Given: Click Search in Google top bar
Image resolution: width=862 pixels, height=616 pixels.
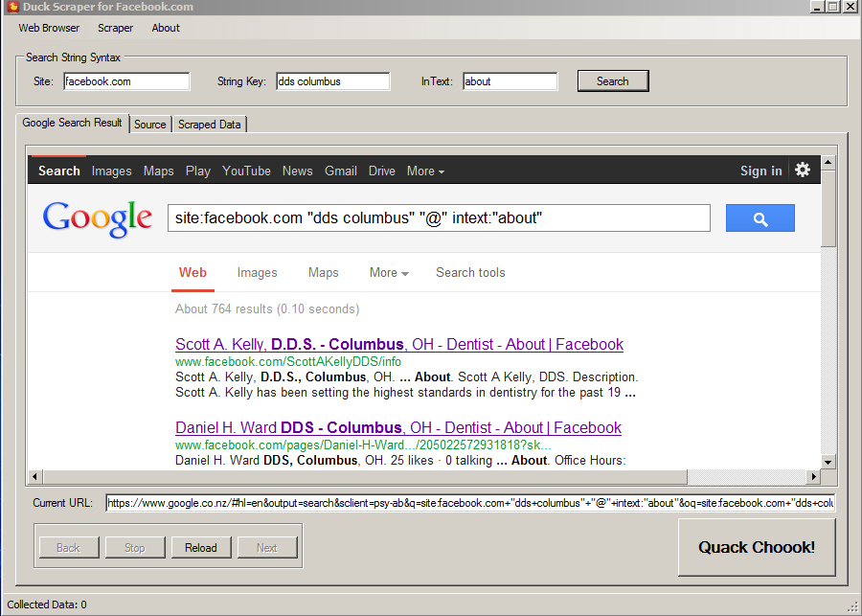Looking at the screenshot, I should [x=59, y=171].
